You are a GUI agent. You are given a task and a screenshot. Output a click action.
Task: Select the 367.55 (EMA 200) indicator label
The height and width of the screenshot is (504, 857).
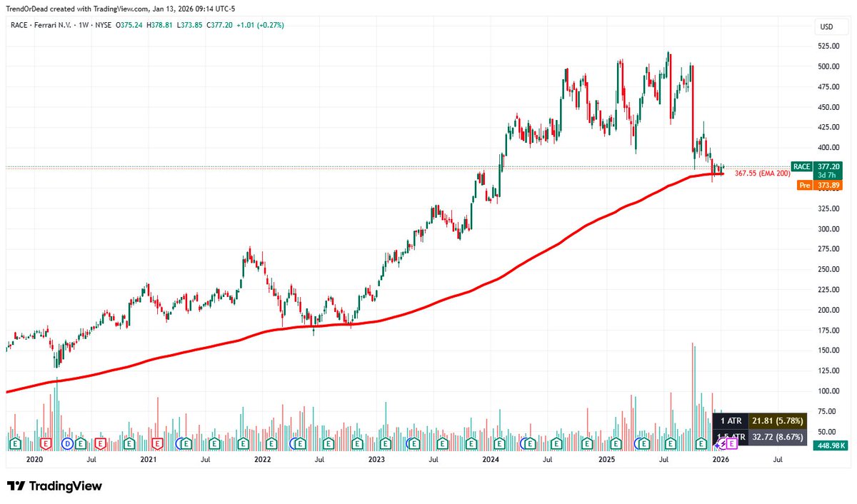[x=762, y=173]
